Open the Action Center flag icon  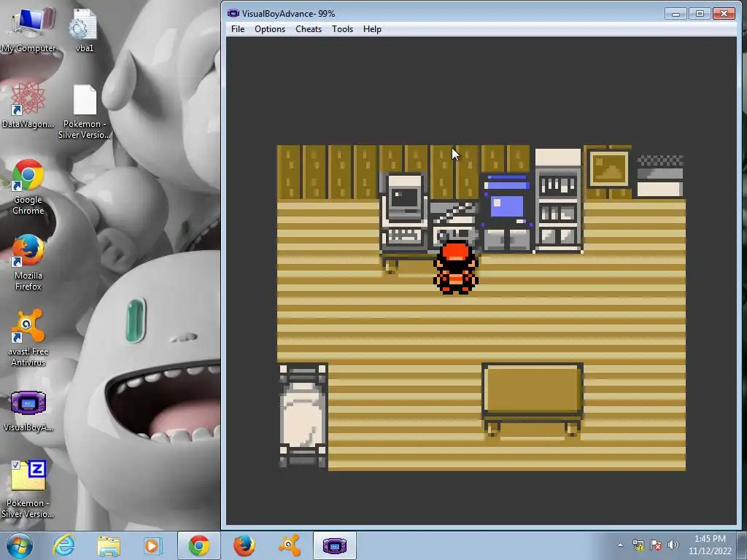click(656, 545)
